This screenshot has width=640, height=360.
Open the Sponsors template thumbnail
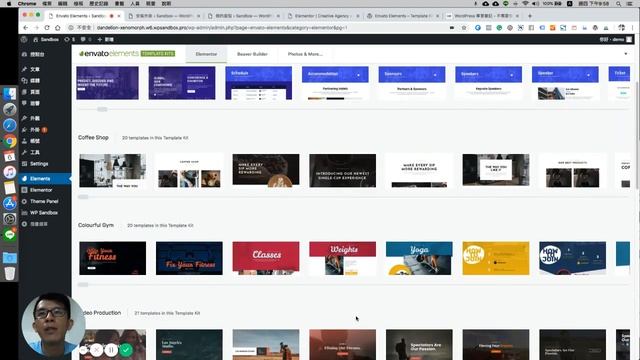412,83
